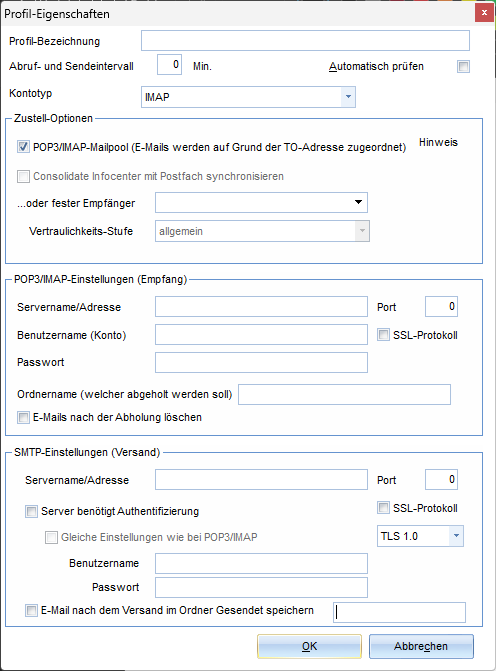This screenshot has height=671, width=496.
Task: Click the SMTP Passwort field
Action: (261, 587)
